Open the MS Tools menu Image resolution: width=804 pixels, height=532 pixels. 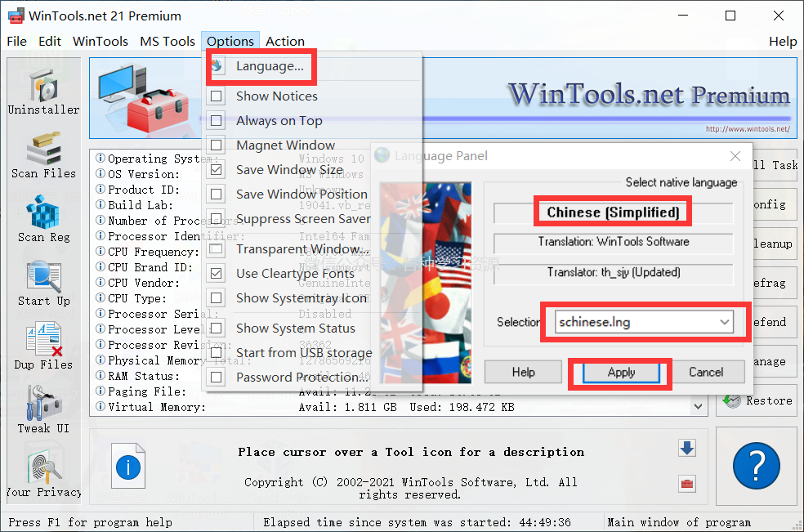[167, 41]
